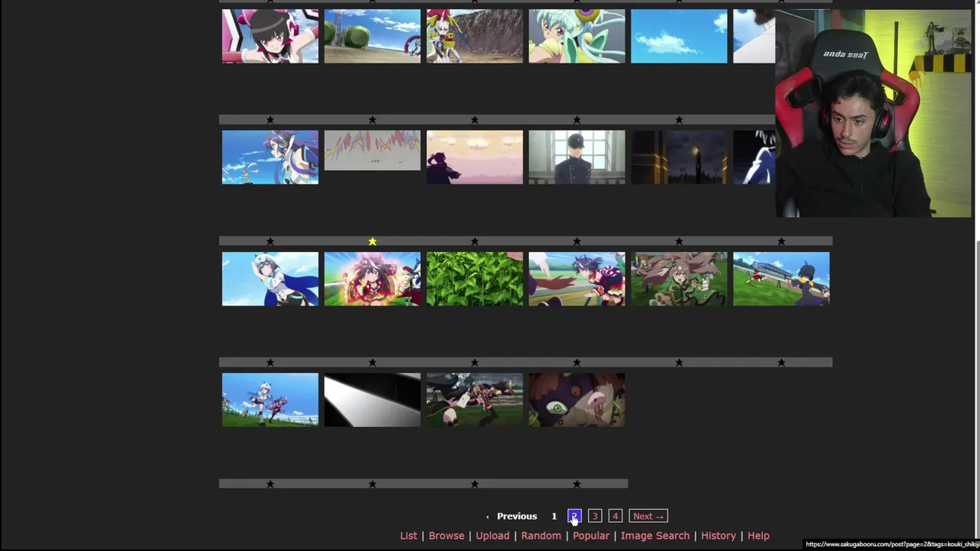
Task: Open the black-and-white diagonal light thumbnail
Action: [x=372, y=399]
